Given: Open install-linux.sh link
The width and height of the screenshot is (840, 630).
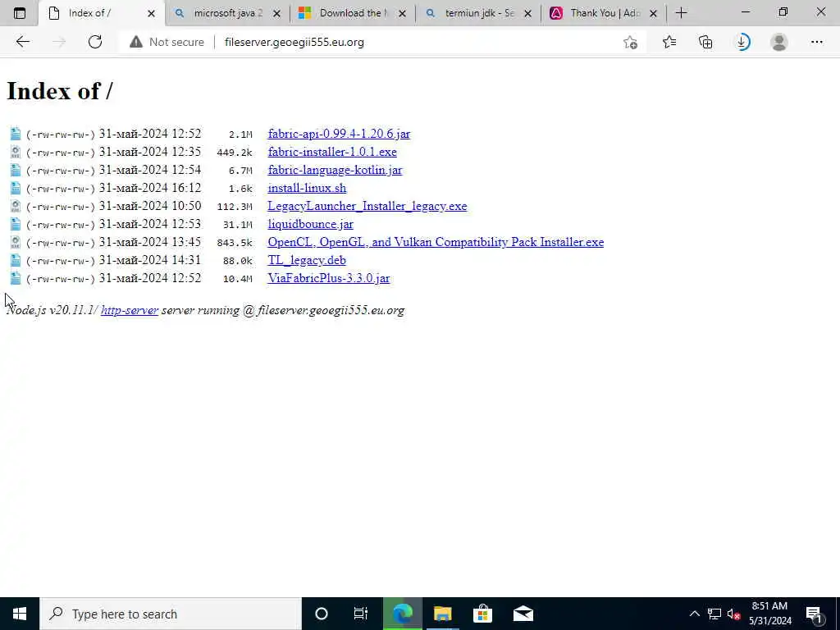Looking at the screenshot, I should point(307,188).
